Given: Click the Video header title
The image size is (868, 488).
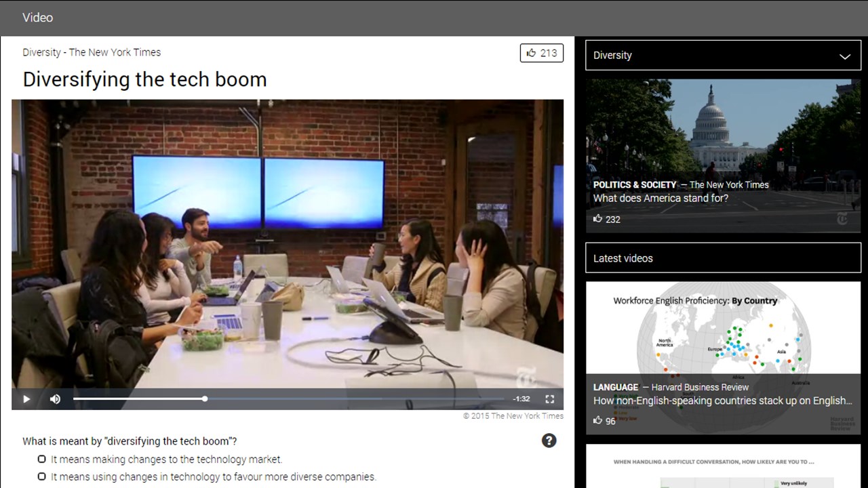Looking at the screenshot, I should click(38, 18).
